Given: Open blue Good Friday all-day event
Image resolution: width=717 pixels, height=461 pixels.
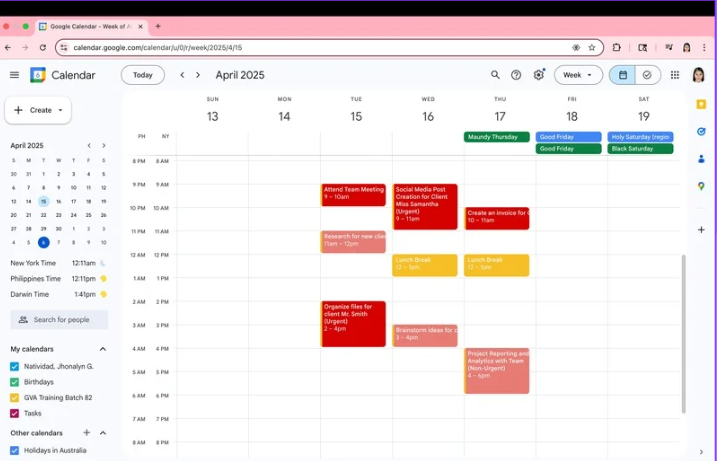Looking at the screenshot, I should tap(568, 137).
